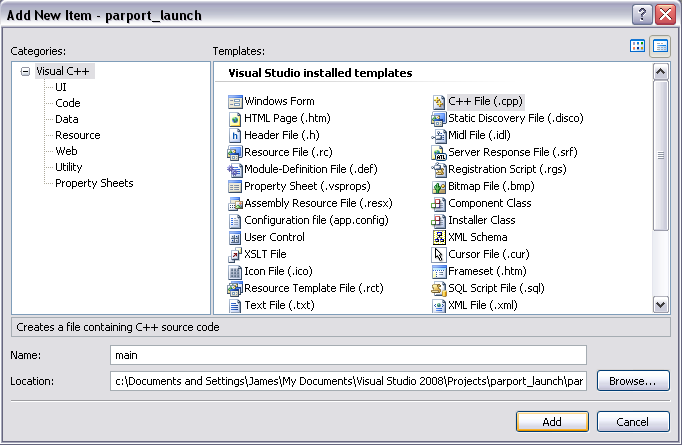The image size is (682, 445).
Task: Click the Add button
Action: pos(552,422)
